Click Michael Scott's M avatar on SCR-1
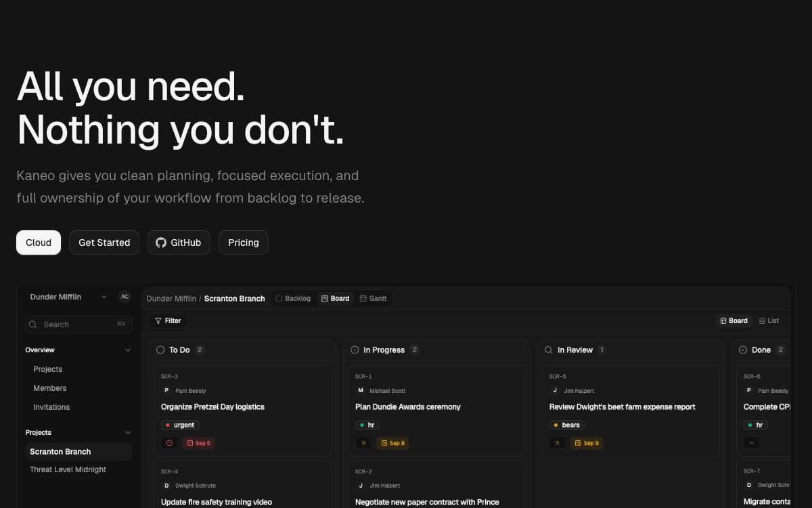The width and height of the screenshot is (812, 508). point(361,390)
